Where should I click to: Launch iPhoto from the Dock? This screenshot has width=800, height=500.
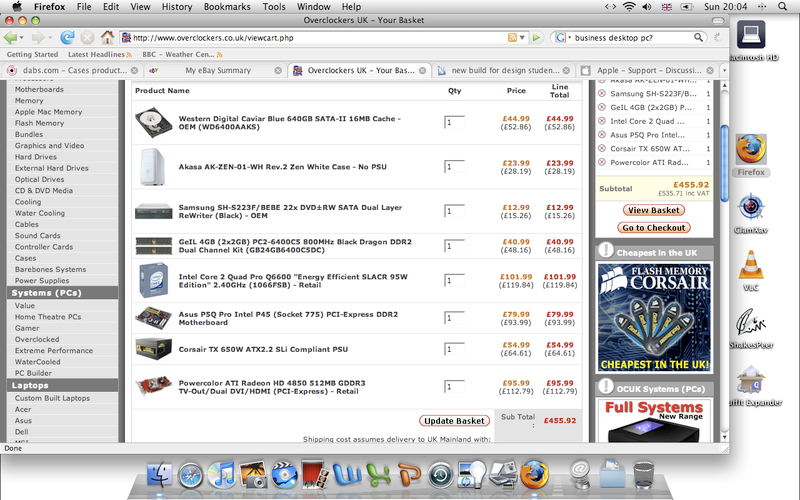[253, 475]
